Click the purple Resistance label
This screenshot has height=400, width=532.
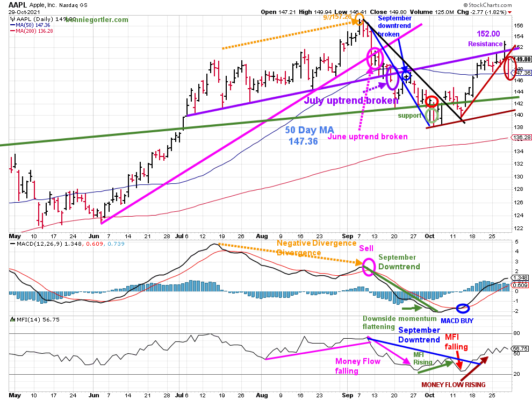(x=485, y=44)
